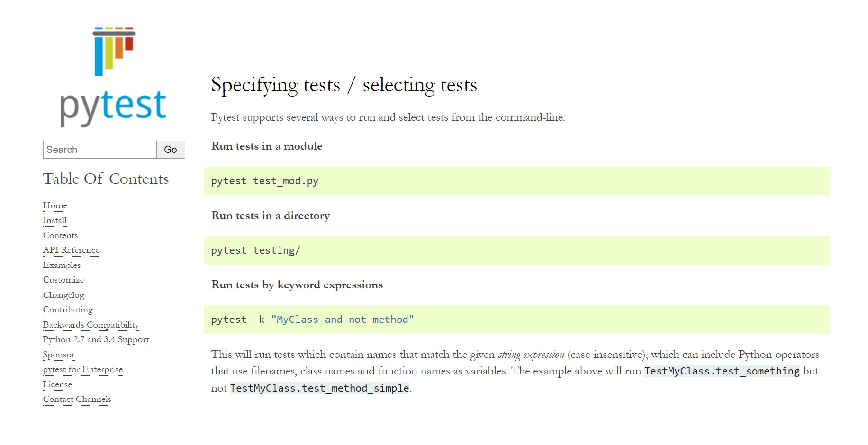Click the Specifying tests page heading

click(344, 85)
